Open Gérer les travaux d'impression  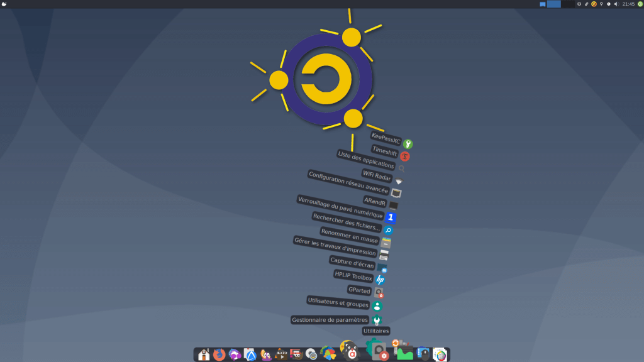pyautogui.click(x=335, y=246)
